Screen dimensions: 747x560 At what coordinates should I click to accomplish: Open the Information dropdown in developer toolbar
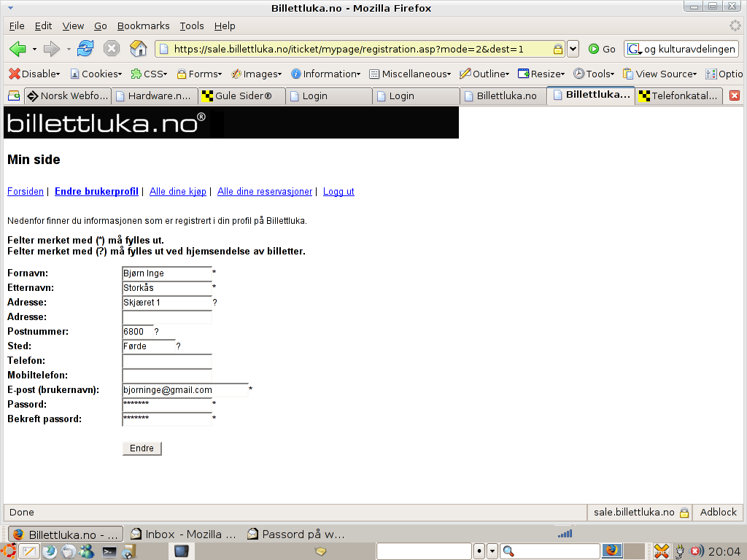click(326, 74)
